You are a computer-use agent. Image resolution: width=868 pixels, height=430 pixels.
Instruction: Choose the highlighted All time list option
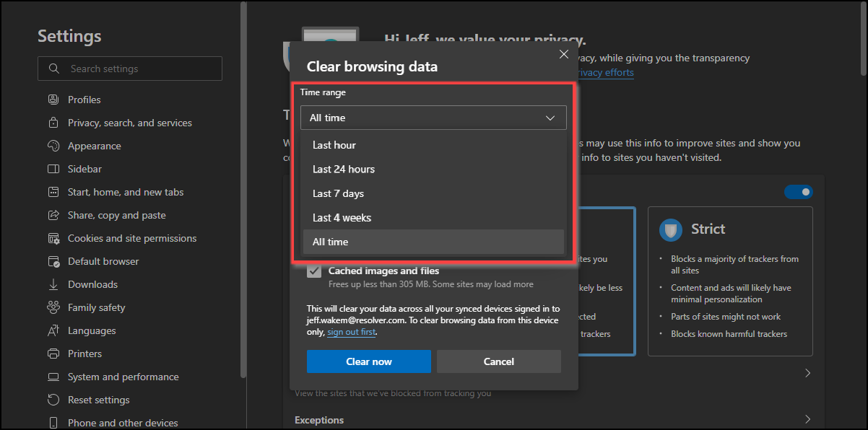[433, 242]
